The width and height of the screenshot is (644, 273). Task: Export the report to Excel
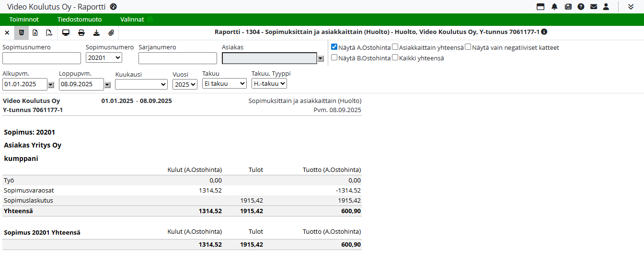[x=35, y=33]
